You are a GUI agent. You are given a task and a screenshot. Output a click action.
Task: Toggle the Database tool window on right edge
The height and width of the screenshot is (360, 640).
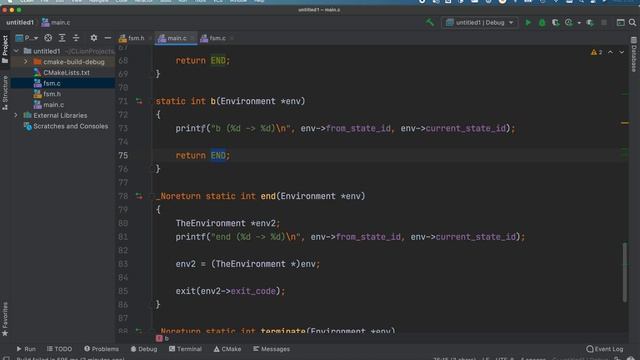click(x=634, y=54)
